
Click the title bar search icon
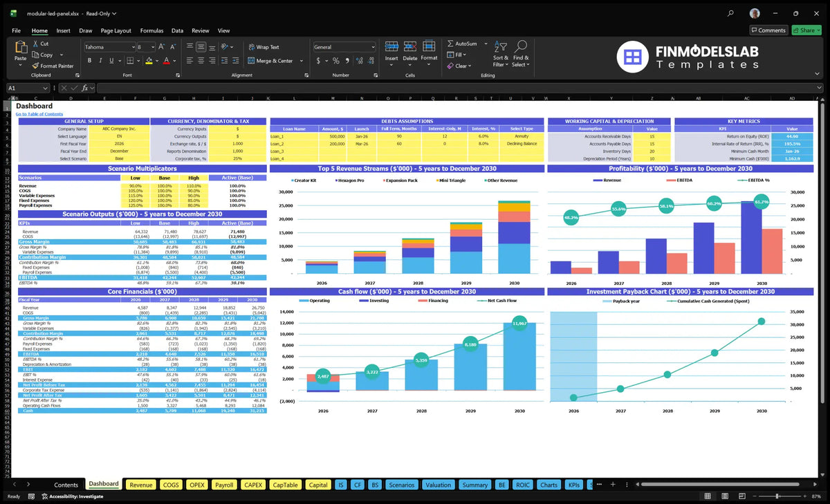point(731,13)
